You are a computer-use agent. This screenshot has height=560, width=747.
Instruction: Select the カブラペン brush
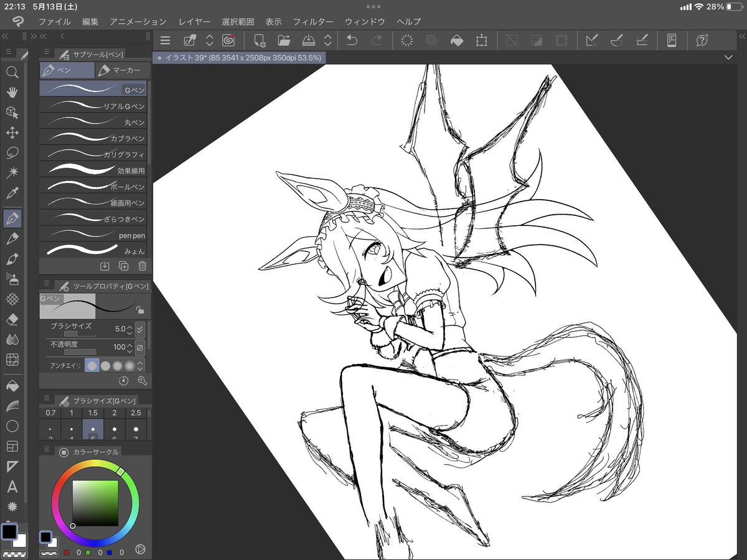(93, 138)
